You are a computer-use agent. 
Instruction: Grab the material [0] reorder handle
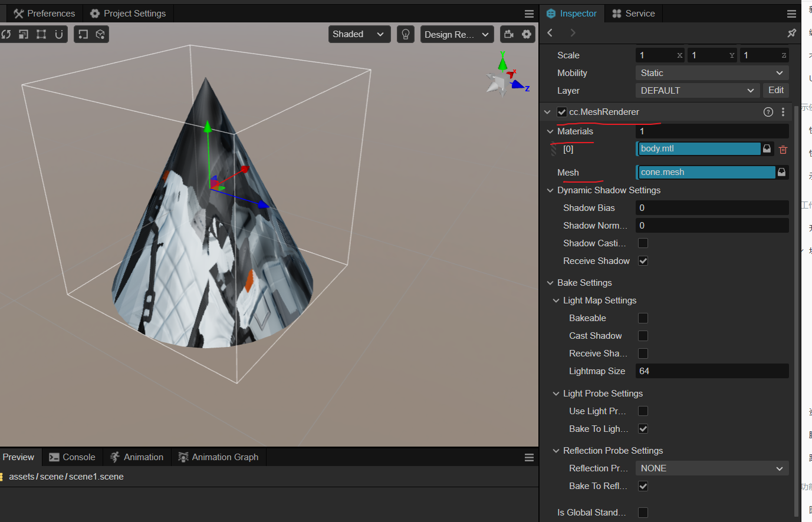(x=554, y=150)
